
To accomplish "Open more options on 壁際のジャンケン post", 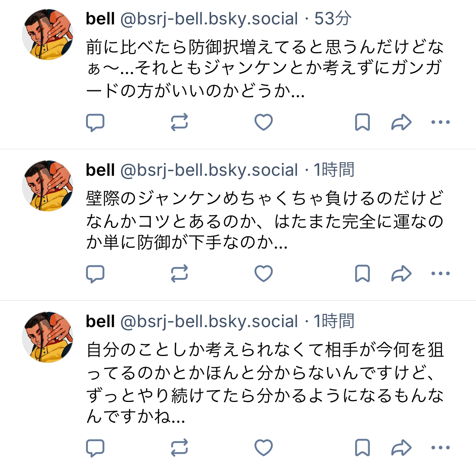I will click(x=440, y=274).
